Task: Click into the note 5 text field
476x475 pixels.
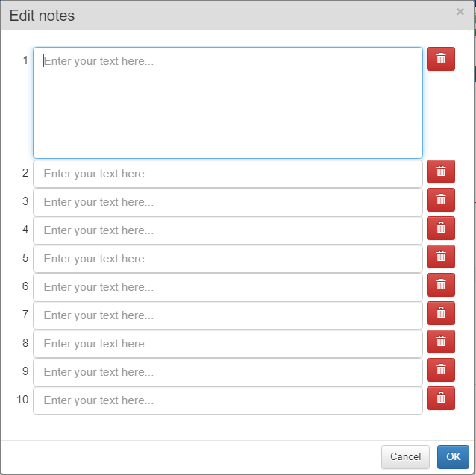Action: click(228, 259)
